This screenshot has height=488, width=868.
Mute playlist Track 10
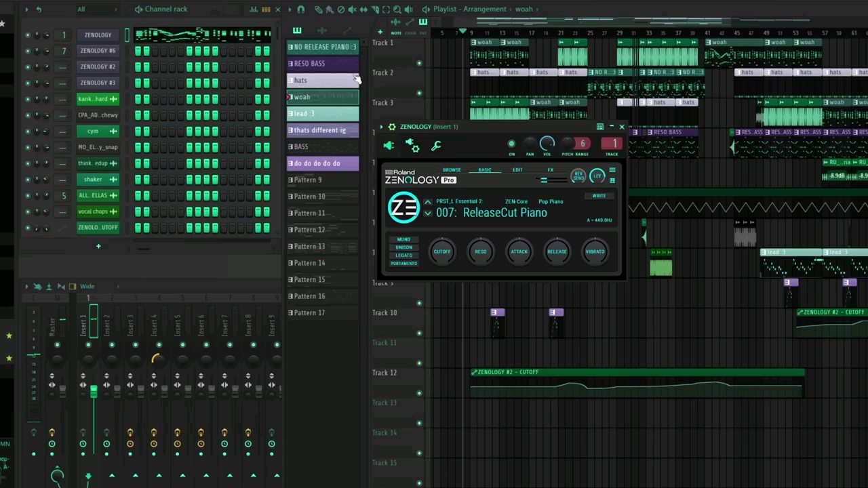click(x=419, y=333)
